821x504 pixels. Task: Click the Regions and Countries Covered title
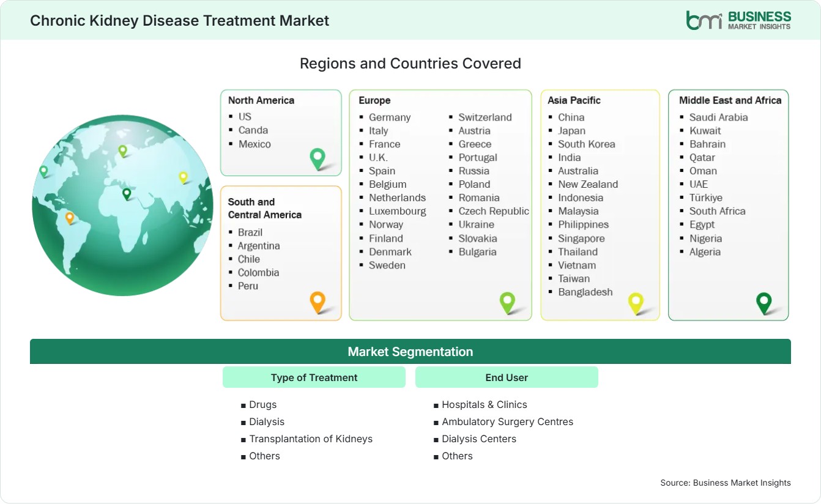pyautogui.click(x=410, y=63)
